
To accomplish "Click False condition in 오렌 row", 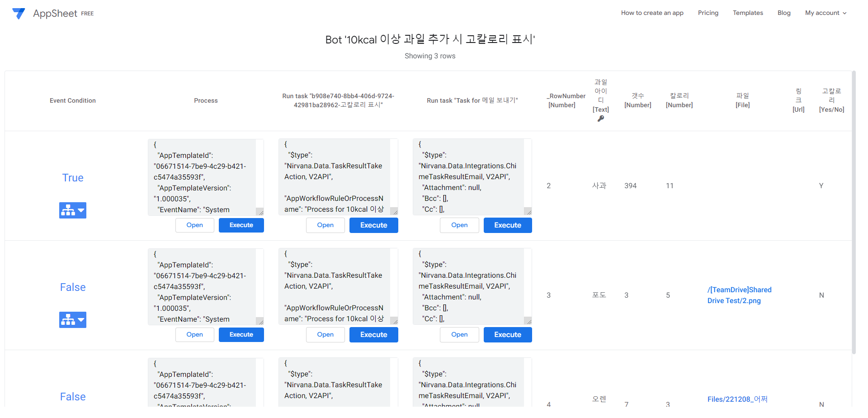I will coord(73,397).
